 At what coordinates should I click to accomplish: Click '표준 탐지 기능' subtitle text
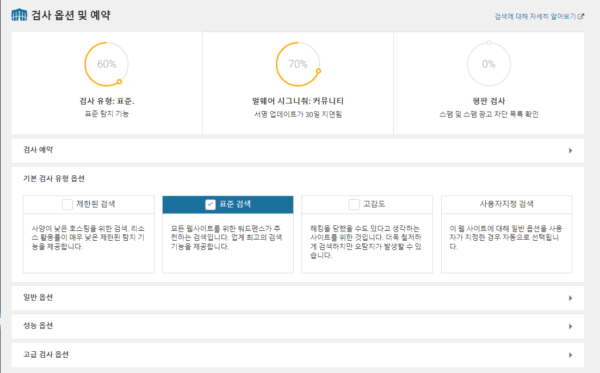tap(107, 114)
